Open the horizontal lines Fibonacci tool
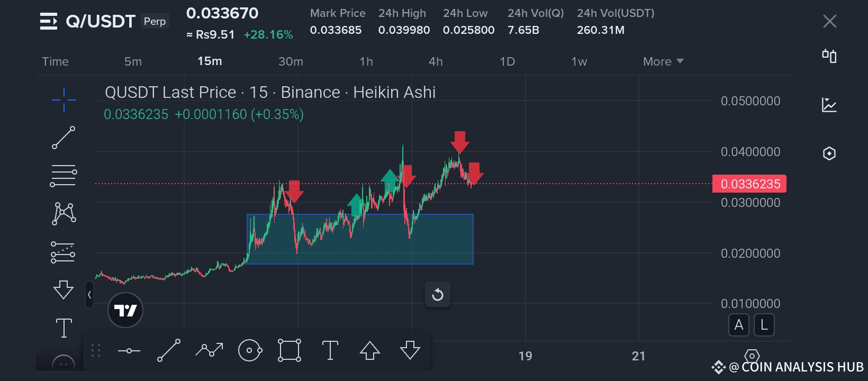Viewport: 868px width, 381px height. click(64, 176)
